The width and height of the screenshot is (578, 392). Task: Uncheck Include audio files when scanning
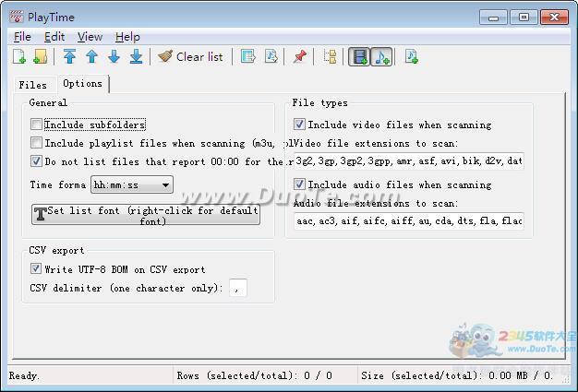coord(299,184)
